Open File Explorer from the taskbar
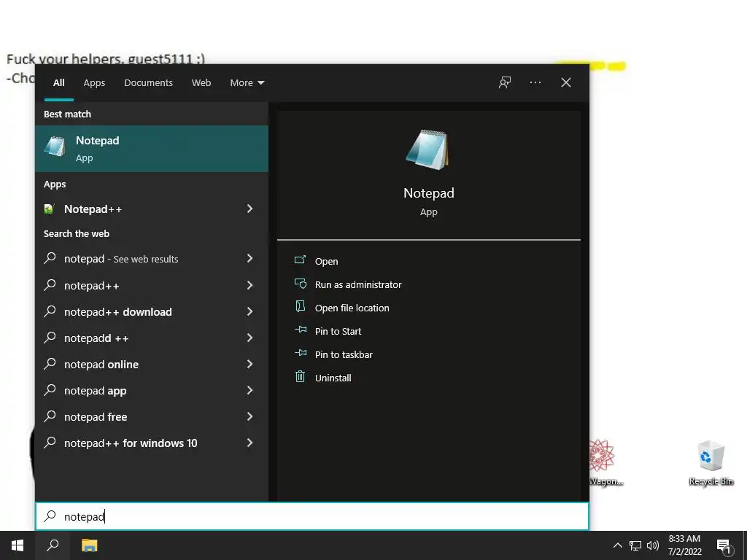 point(89,545)
